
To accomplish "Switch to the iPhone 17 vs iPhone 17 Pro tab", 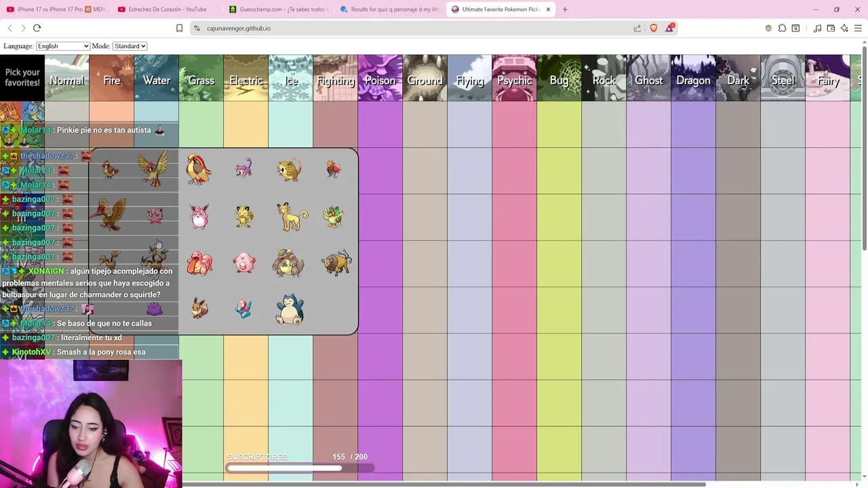I will (55, 9).
